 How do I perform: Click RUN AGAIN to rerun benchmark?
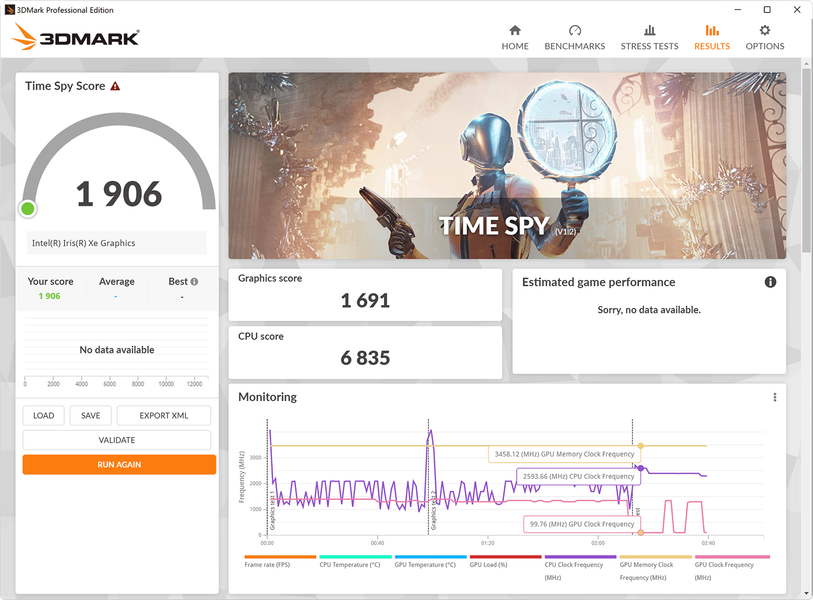pyautogui.click(x=119, y=465)
